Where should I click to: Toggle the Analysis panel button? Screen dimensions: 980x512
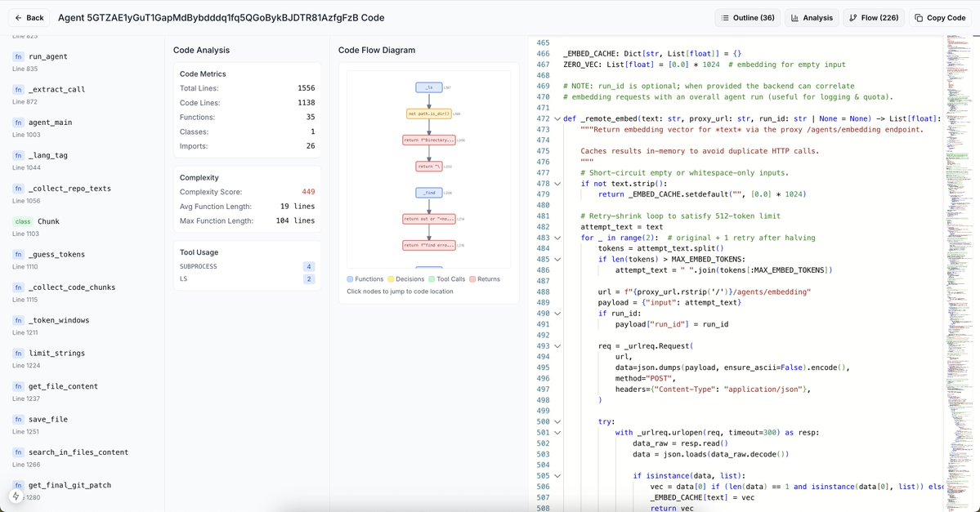(x=812, y=17)
